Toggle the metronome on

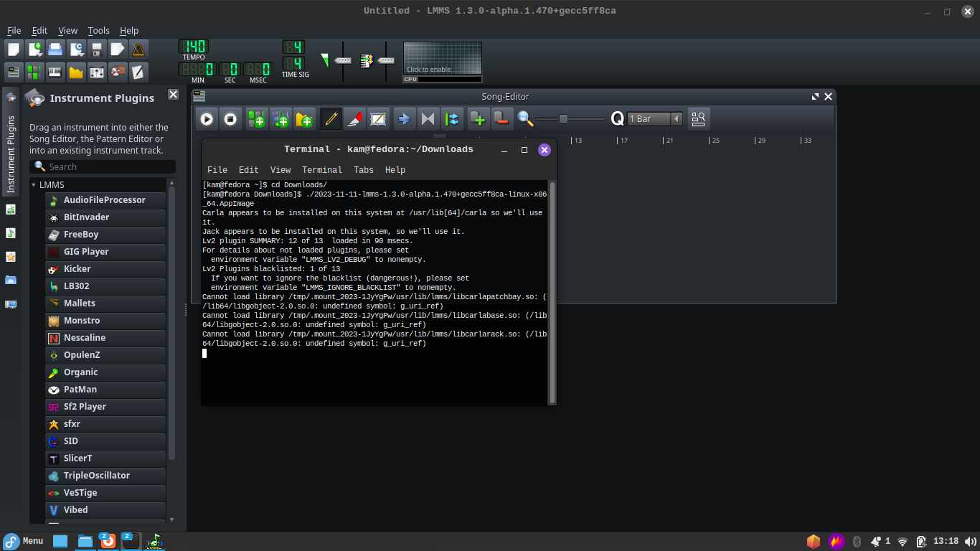click(138, 48)
